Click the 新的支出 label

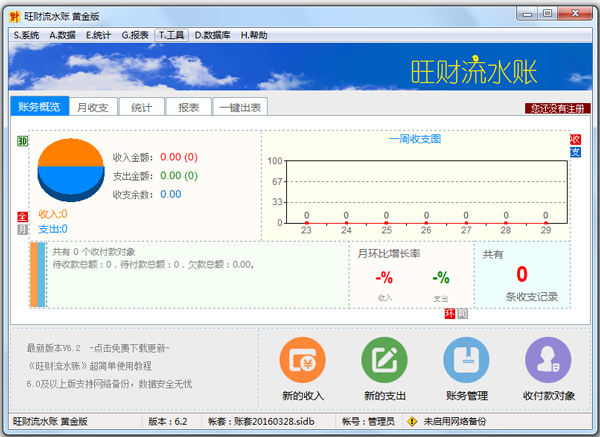(385, 396)
